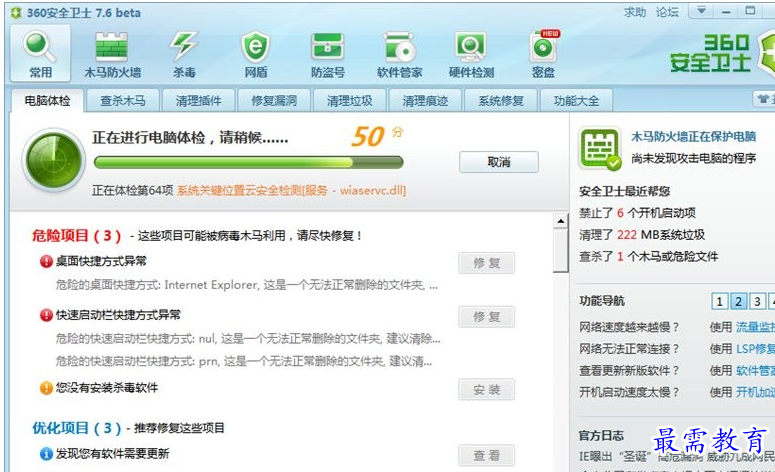Screen dimensions: 775x472
Task: Click 修复 for 桌面快捷方式异常
Action: pos(486,263)
